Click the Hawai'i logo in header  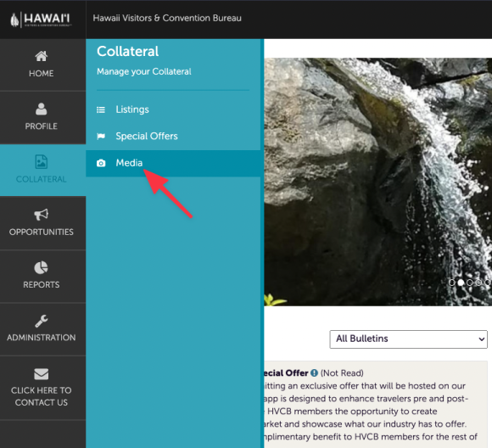click(41, 20)
